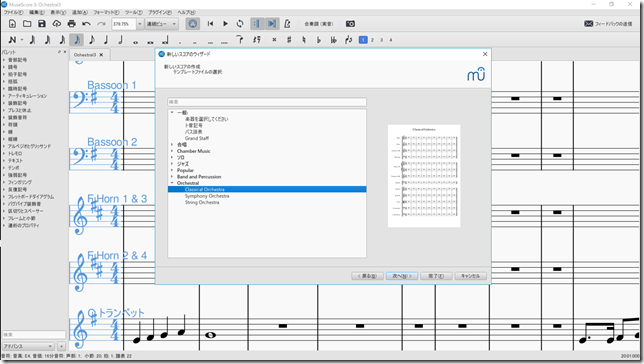
Task: Open the Feedback send link in the toolbar
Action: tap(608, 24)
